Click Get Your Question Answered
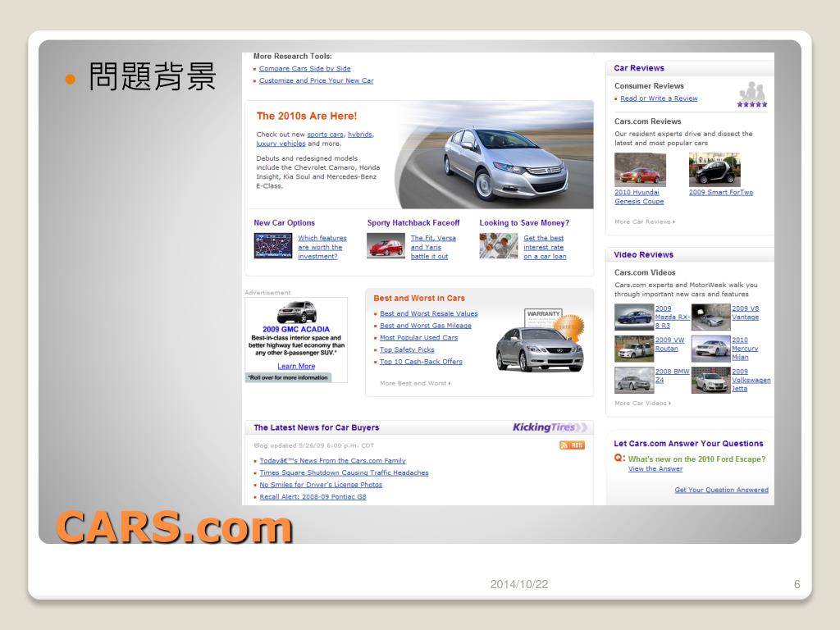This screenshot has width=840, height=630. click(x=721, y=490)
